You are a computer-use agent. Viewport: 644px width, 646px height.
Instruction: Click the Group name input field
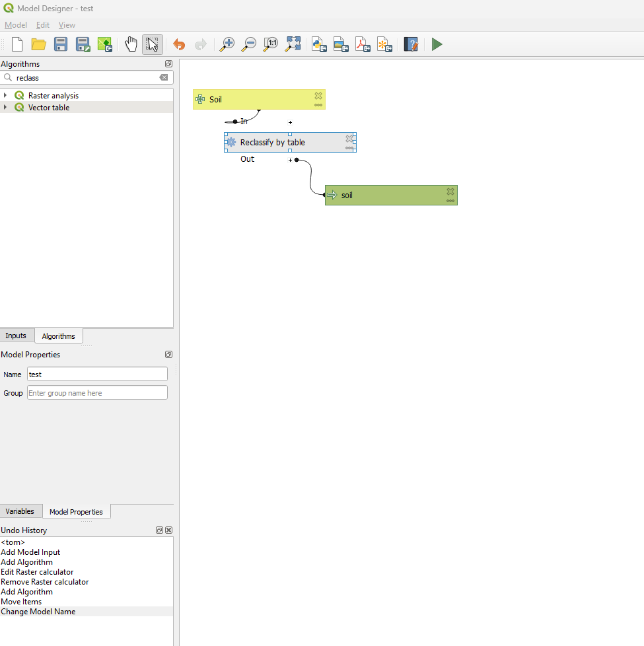(96, 392)
